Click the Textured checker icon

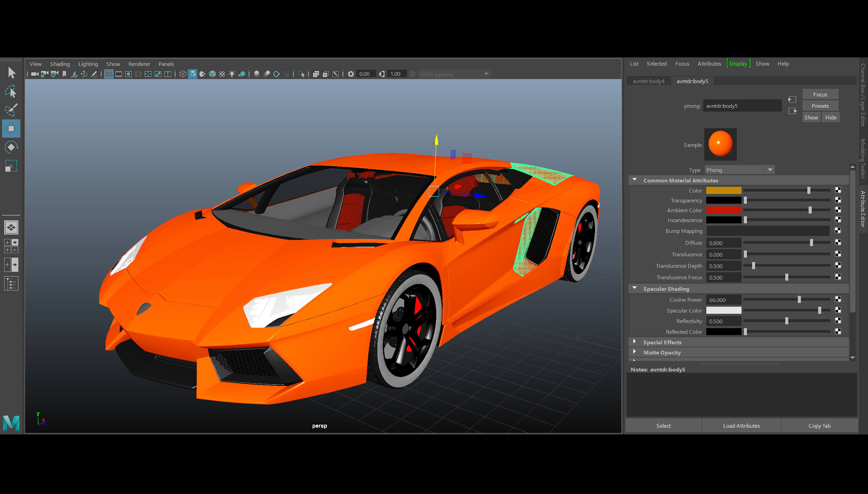(x=222, y=74)
